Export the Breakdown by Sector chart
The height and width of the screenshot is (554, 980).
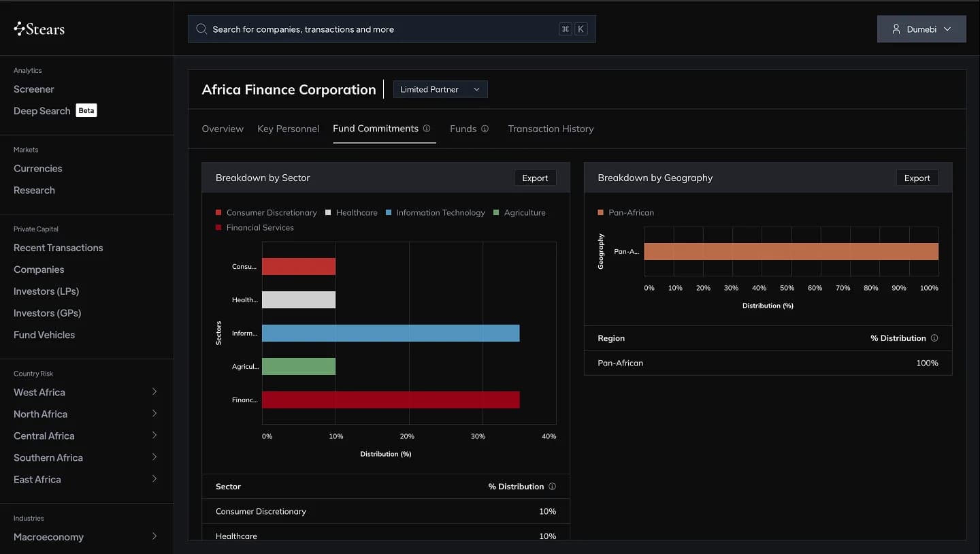tap(535, 178)
